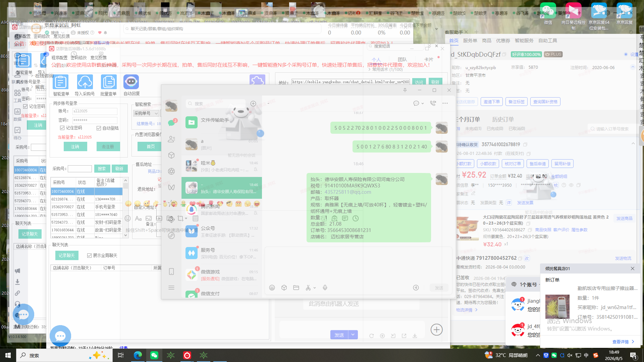This screenshot has height=362, width=644.
Task: Switch to the 智能服务 tab in 客服助手
Action: point(524,41)
